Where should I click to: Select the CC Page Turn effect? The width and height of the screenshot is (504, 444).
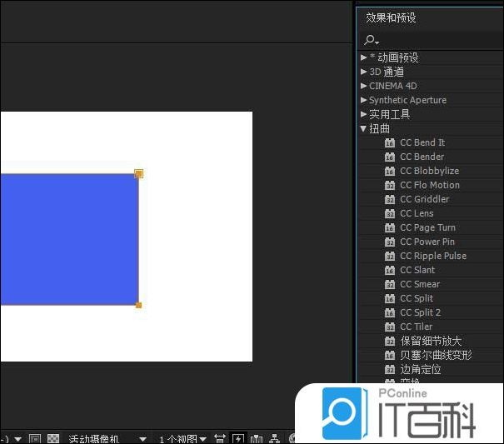coord(427,227)
